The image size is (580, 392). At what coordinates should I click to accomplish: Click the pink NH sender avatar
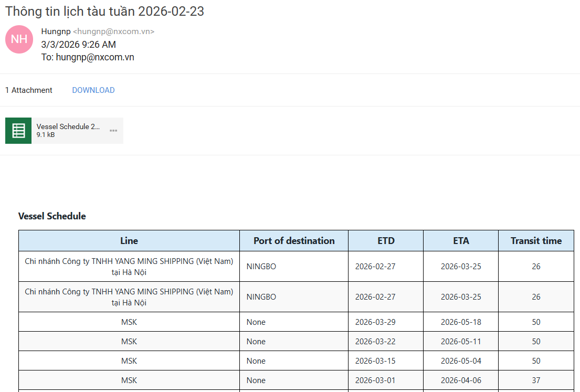19,39
